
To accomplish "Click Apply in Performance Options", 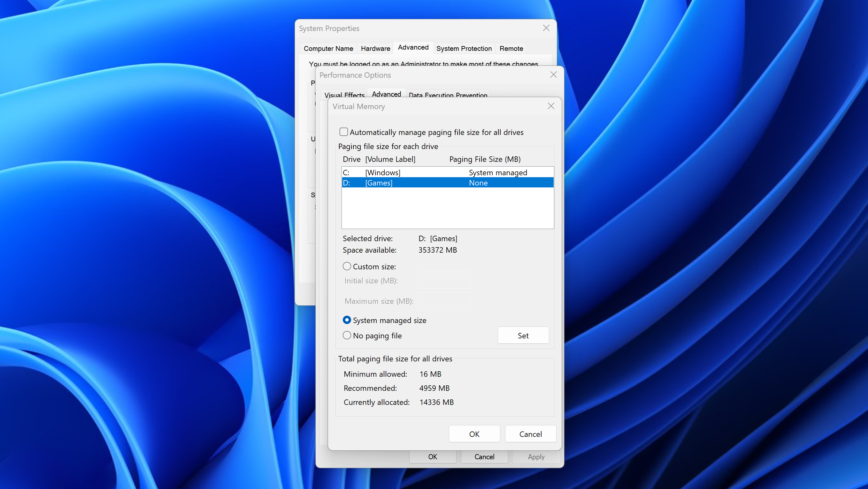I will pyautogui.click(x=536, y=457).
